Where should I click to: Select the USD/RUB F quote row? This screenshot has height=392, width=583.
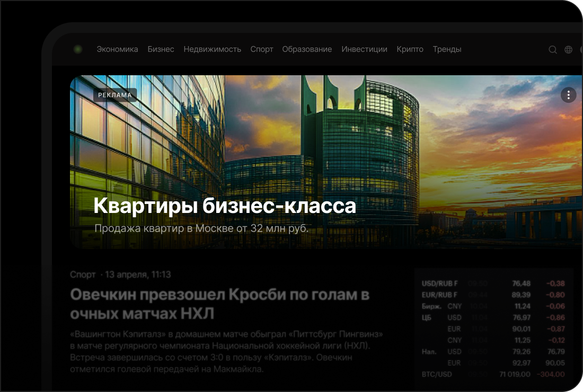493,283
